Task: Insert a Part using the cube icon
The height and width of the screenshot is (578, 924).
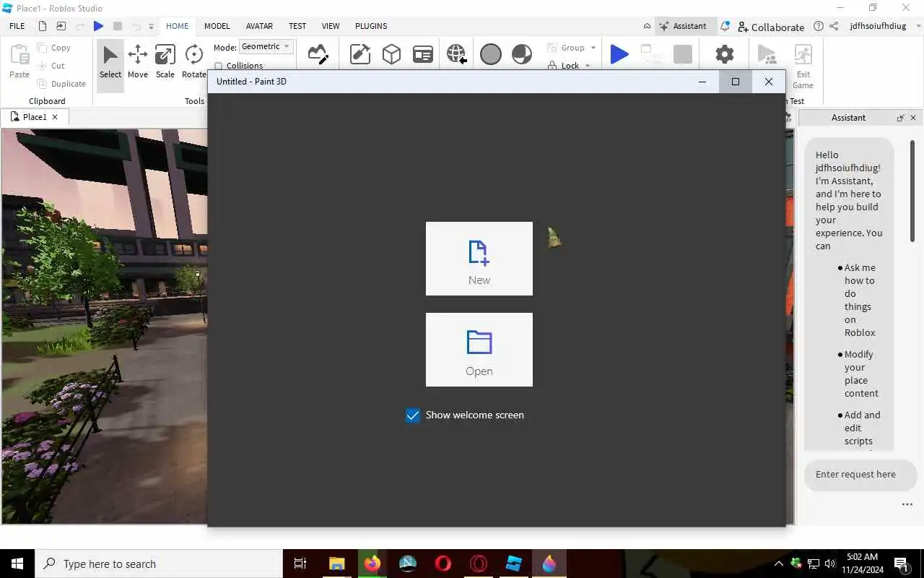Action: [391, 54]
